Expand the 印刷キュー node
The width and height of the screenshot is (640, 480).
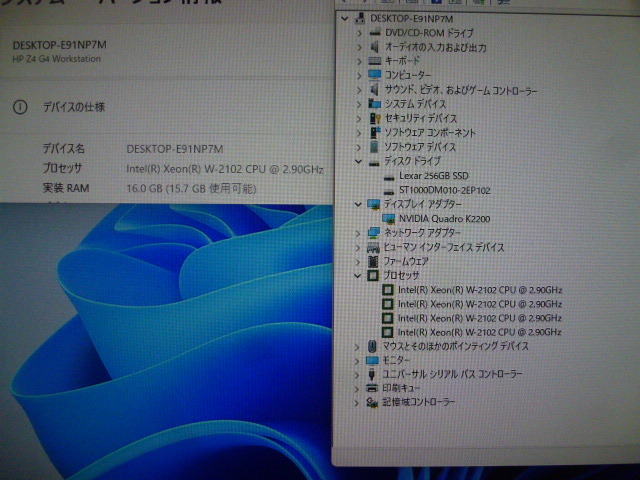click(356, 389)
